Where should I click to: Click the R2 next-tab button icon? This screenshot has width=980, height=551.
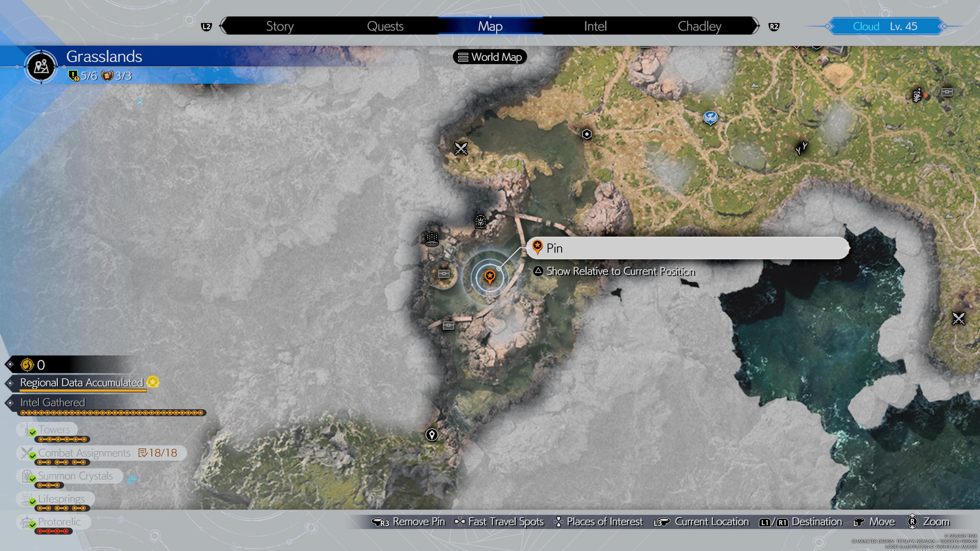click(774, 27)
